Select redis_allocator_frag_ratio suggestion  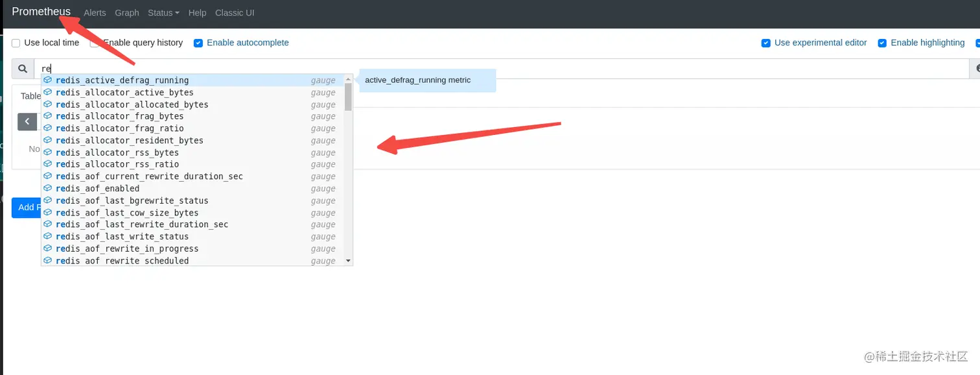(x=193, y=128)
